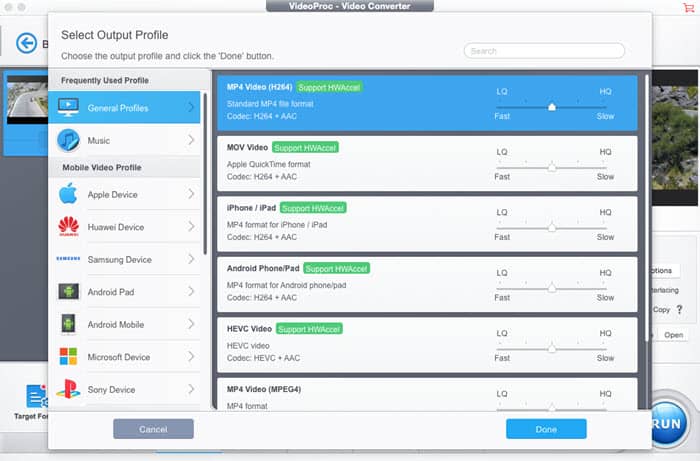
Task: Adjust iPhone / iPad quality slider
Action: coord(551,228)
